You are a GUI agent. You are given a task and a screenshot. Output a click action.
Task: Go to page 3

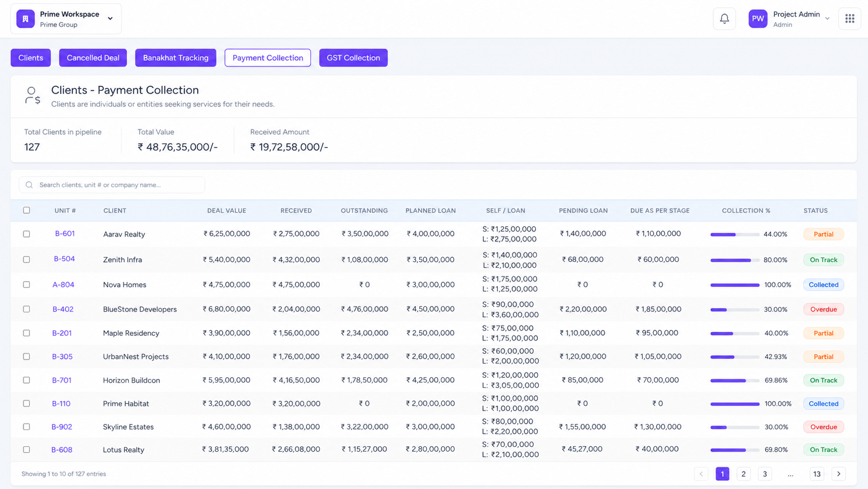click(765, 474)
